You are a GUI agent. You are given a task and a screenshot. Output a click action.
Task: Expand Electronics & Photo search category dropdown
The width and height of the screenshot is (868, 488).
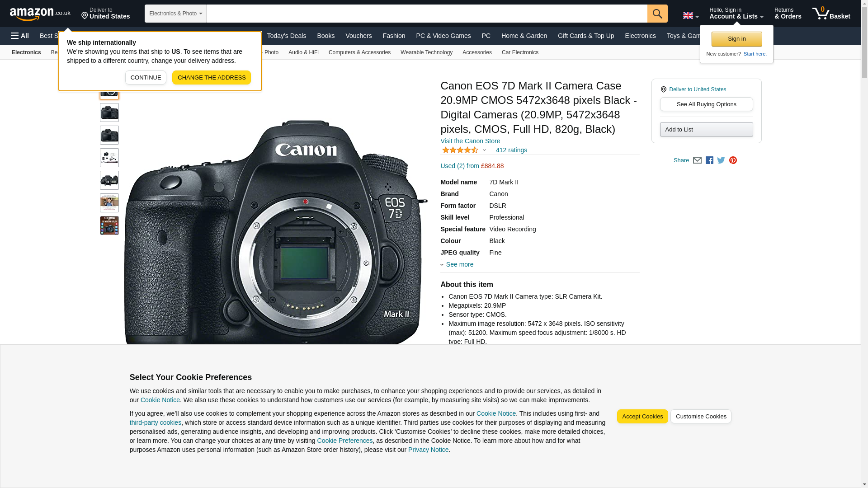tap(175, 14)
